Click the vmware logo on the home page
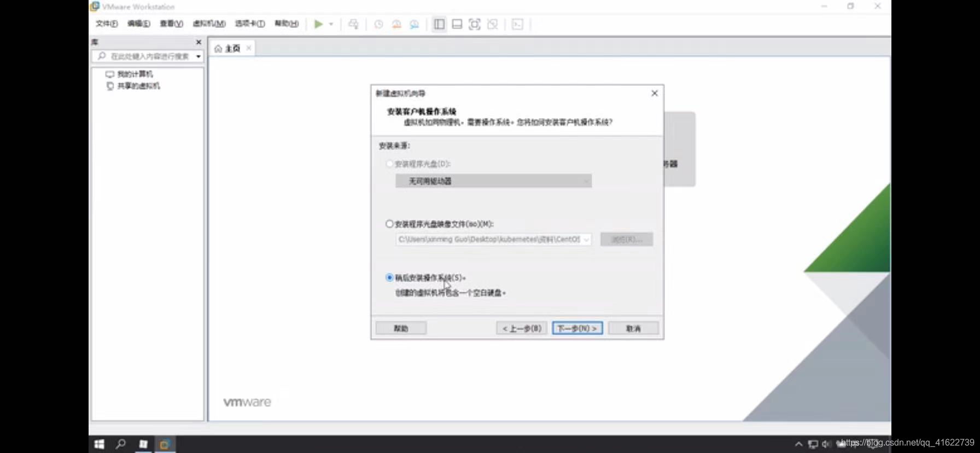 coord(247,402)
